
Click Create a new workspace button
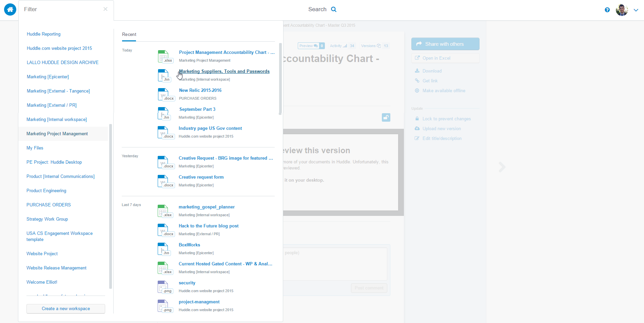click(x=66, y=309)
